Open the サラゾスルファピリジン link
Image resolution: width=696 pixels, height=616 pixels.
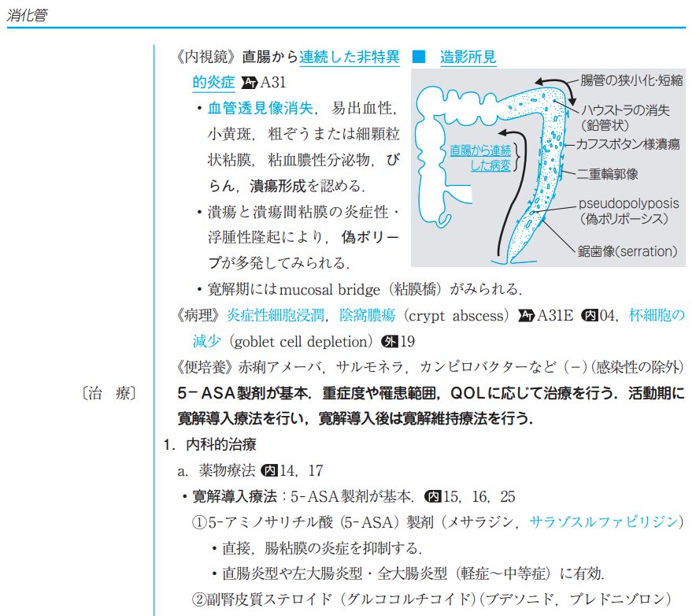tap(602, 521)
